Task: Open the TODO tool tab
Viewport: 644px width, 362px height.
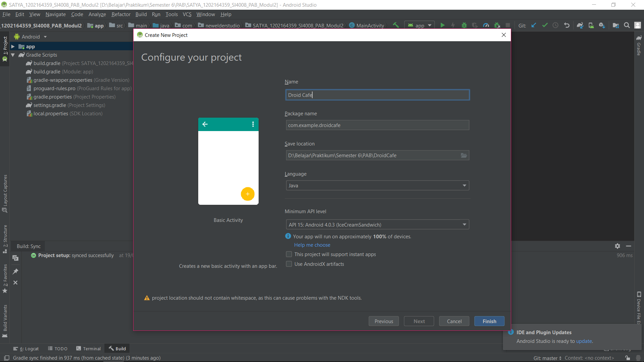Action: click(x=57, y=349)
